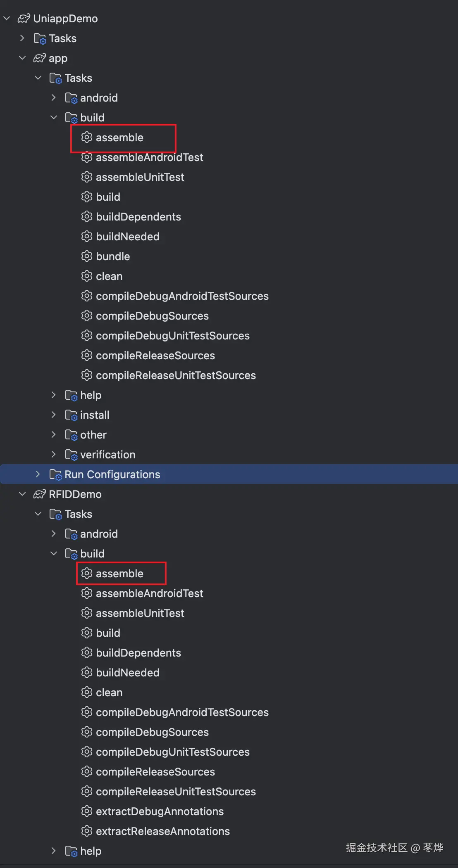Click the verification task folder icon

click(71, 455)
